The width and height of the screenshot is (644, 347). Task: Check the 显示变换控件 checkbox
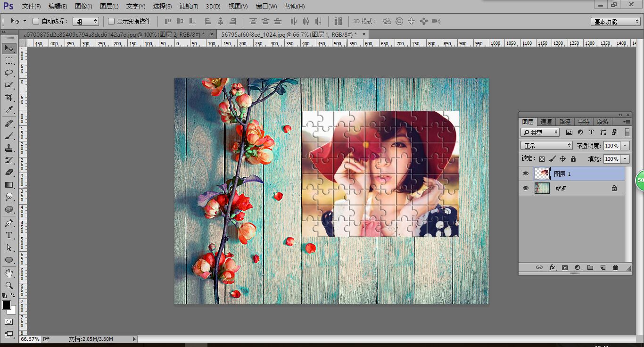111,21
